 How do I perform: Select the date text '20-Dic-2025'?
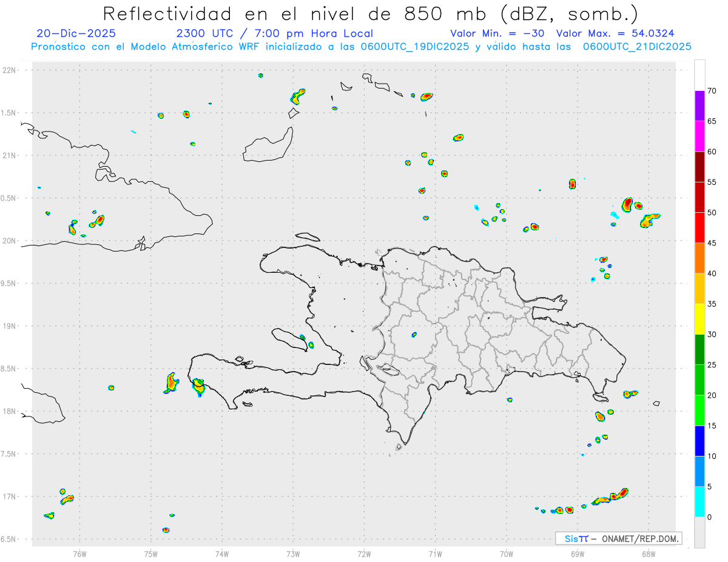coord(76,33)
